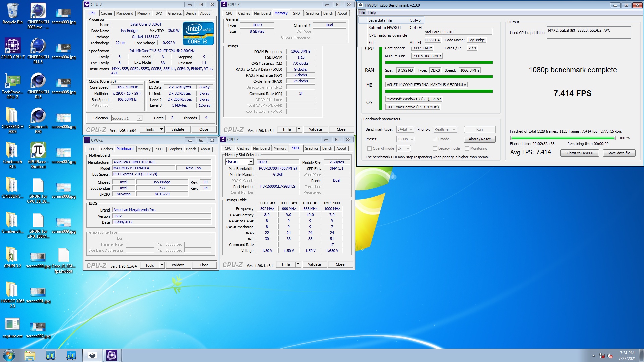
Task: Expand Tools arrow in CPU-Z Mainboard window
Action: click(x=162, y=265)
